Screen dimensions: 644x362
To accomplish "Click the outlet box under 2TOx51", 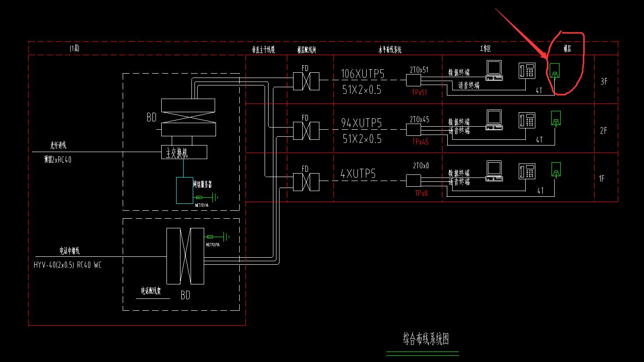I will [414, 80].
